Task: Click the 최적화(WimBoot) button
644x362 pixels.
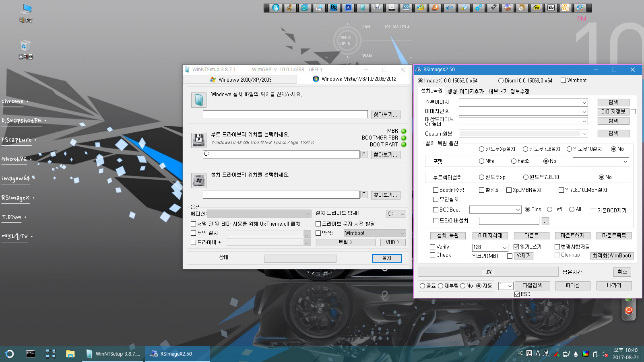Action: pos(612,255)
